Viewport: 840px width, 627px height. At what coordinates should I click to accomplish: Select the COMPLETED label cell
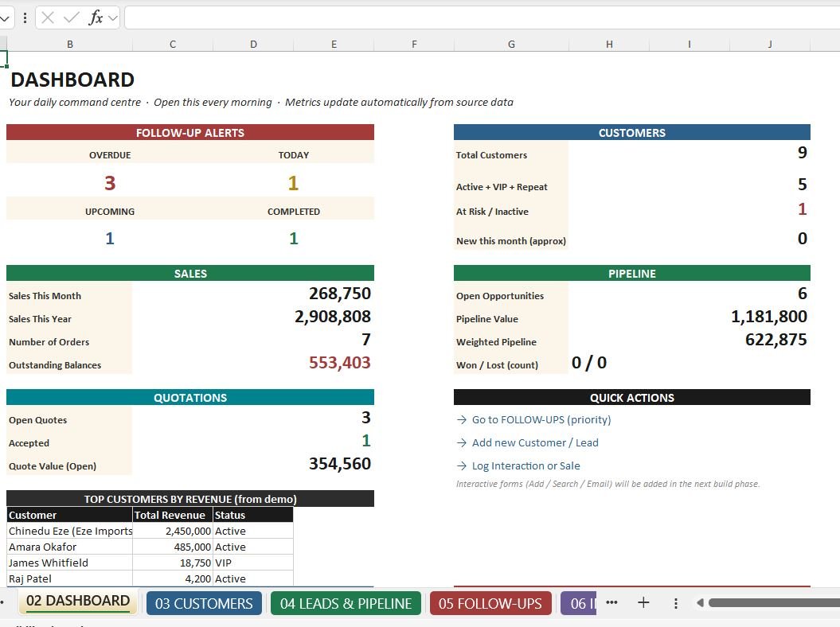tap(294, 212)
